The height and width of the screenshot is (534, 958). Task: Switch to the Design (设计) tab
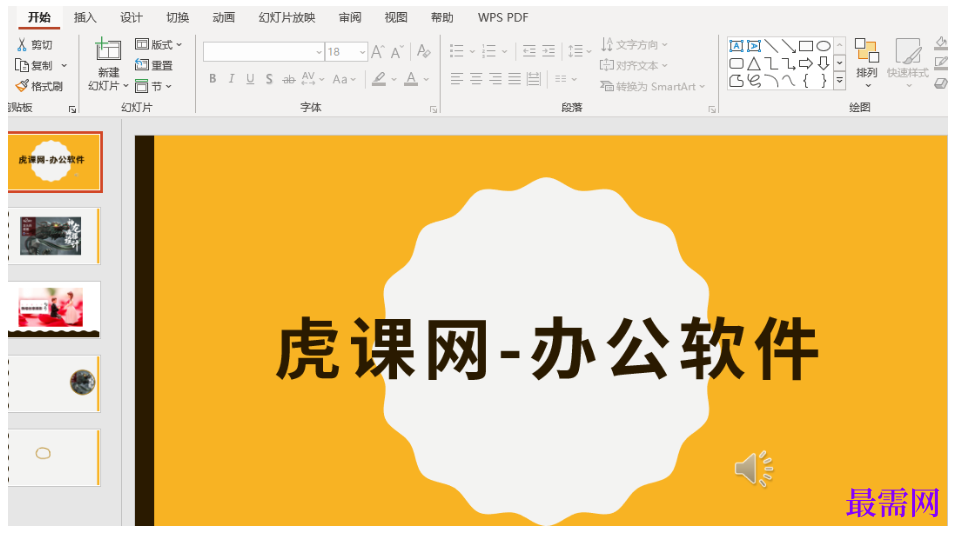pyautogui.click(x=131, y=17)
